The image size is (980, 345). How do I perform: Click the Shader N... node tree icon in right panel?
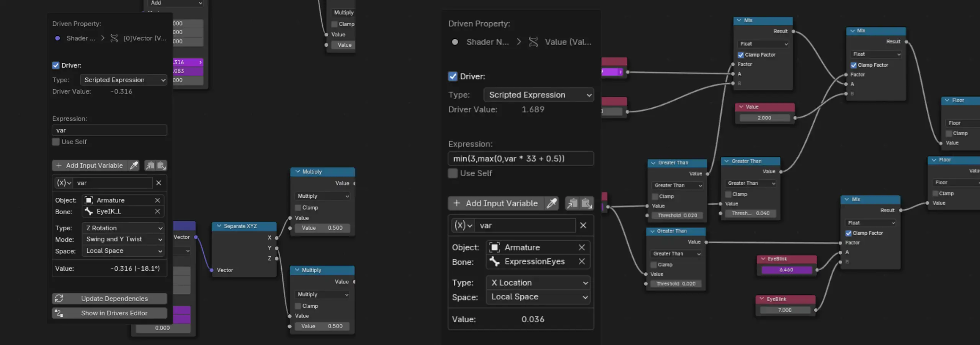455,42
